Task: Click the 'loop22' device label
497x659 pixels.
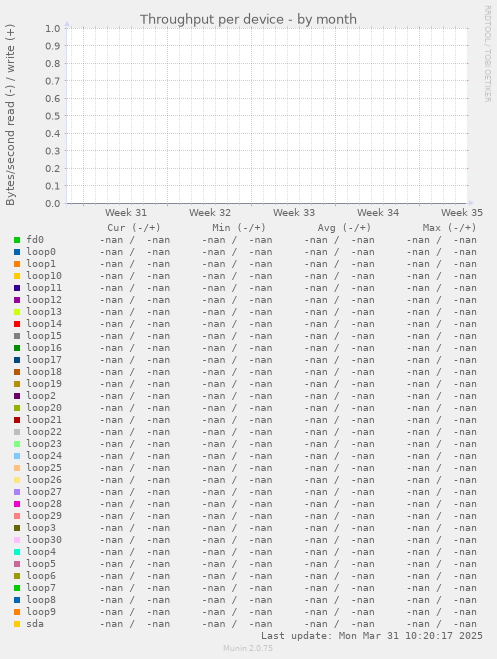Action: pyautogui.click(x=44, y=432)
